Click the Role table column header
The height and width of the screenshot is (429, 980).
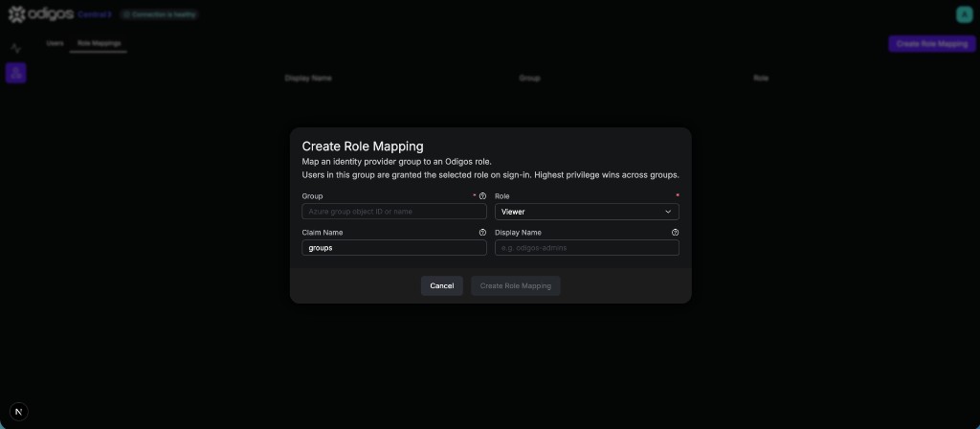point(761,79)
